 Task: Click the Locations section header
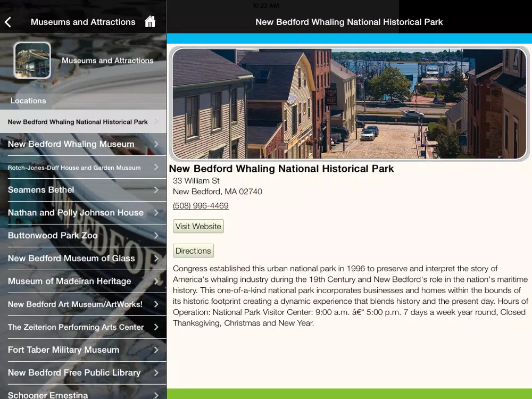[28, 101]
